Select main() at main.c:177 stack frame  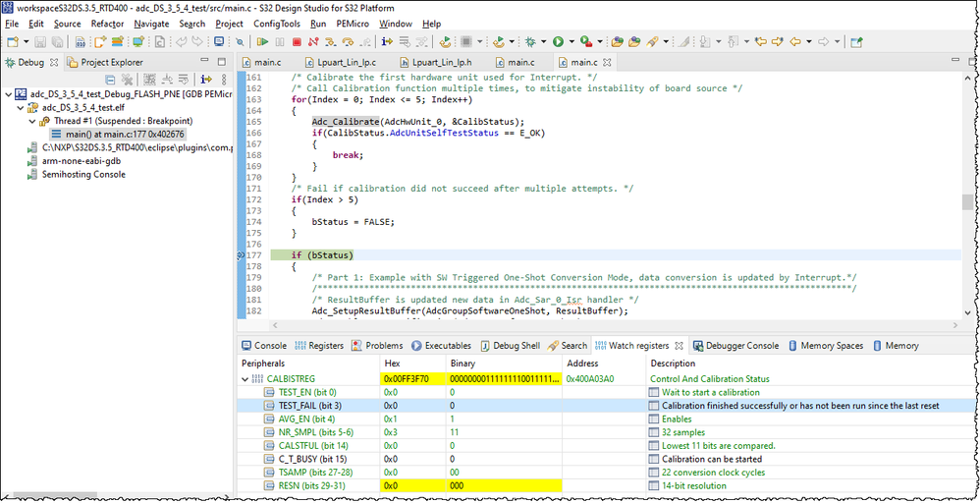pyautogui.click(x=124, y=134)
